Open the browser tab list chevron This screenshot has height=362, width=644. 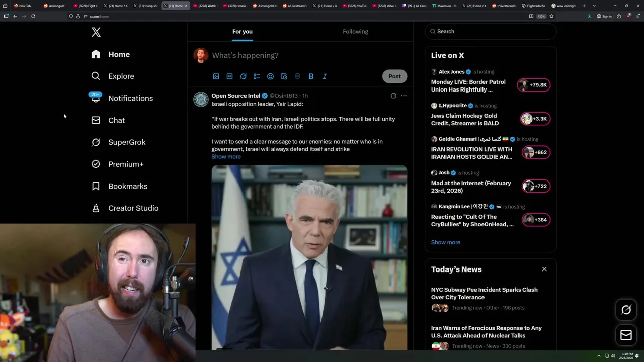click(x=594, y=6)
